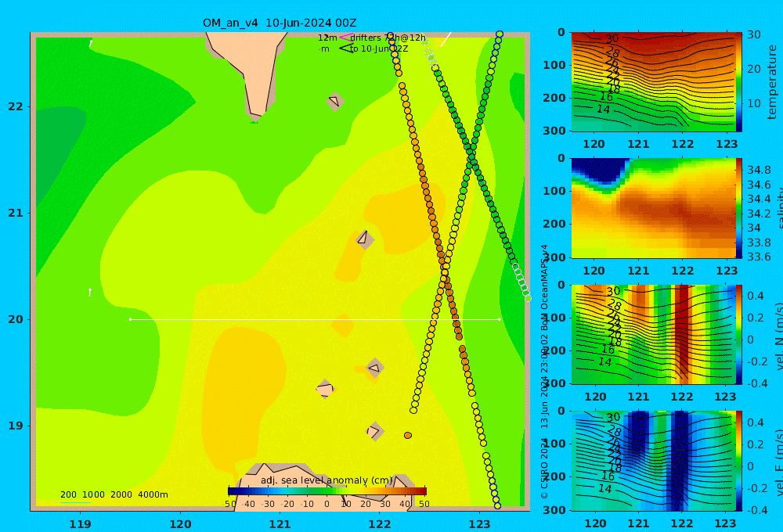Click the vel. N color scale bar
Screen dimensions: 783x532
739,334
